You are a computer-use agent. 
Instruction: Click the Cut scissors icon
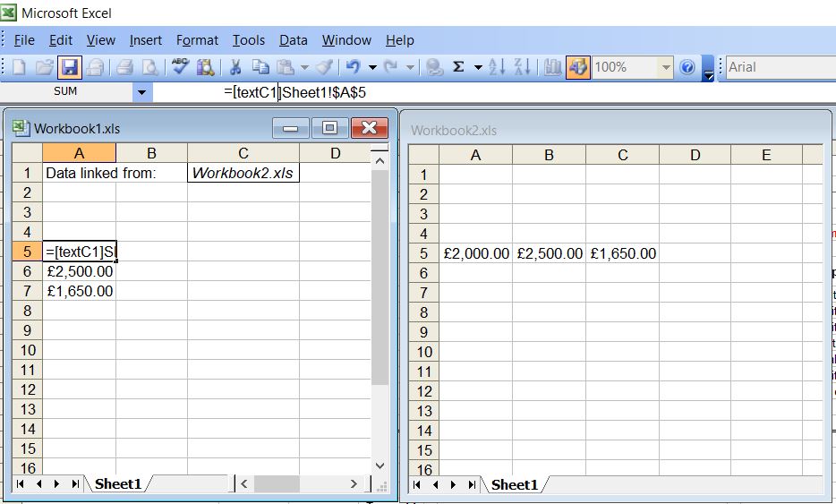(x=235, y=67)
